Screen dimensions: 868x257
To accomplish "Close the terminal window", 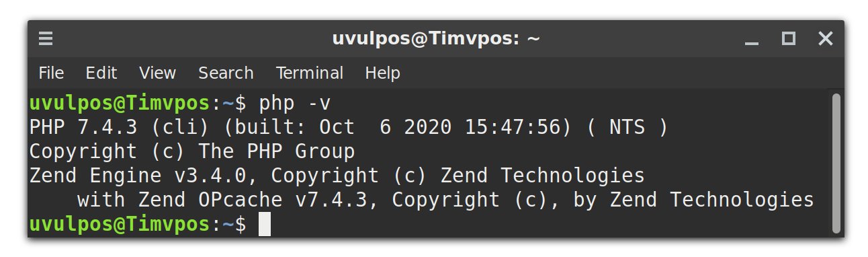I will coord(825,39).
